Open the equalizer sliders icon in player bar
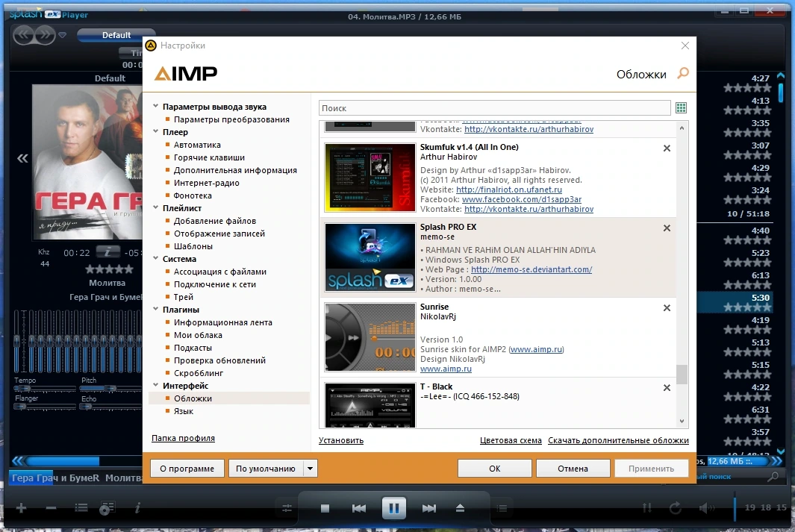Viewport: 795px width, 532px height. pos(287,508)
